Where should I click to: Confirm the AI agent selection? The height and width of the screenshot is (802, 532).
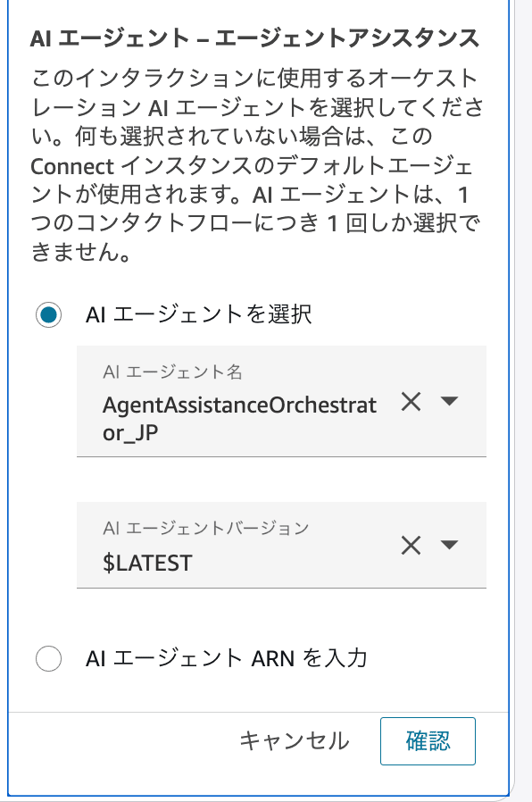(428, 741)
